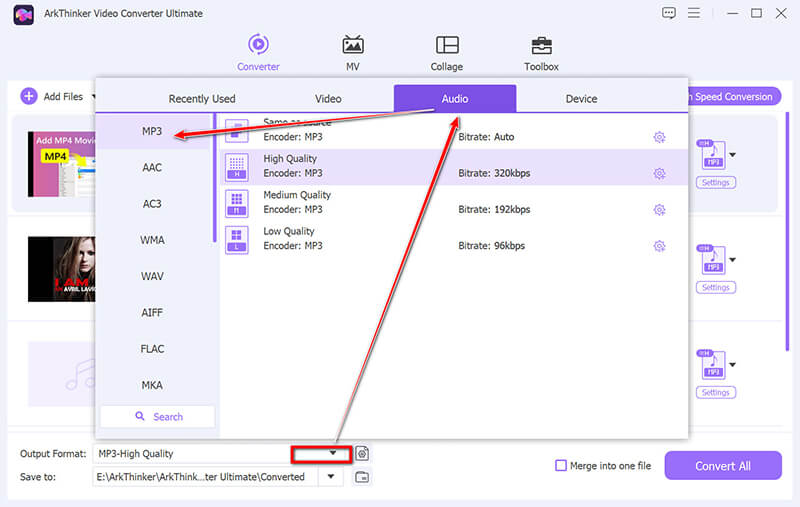This screenshot has height=507, width=800.
Task: Open Settings for the first file
Action: pyautogui.click(x=715, y=183)
